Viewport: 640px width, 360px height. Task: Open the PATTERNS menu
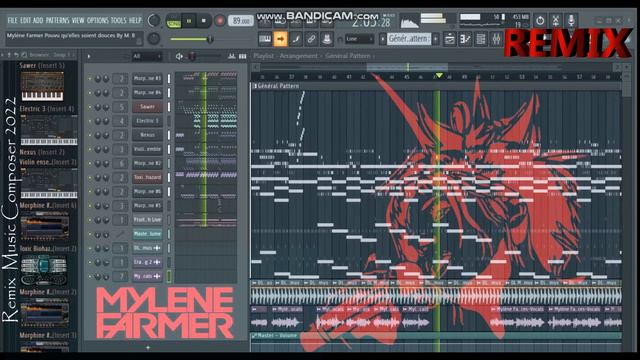coord(57,20)
